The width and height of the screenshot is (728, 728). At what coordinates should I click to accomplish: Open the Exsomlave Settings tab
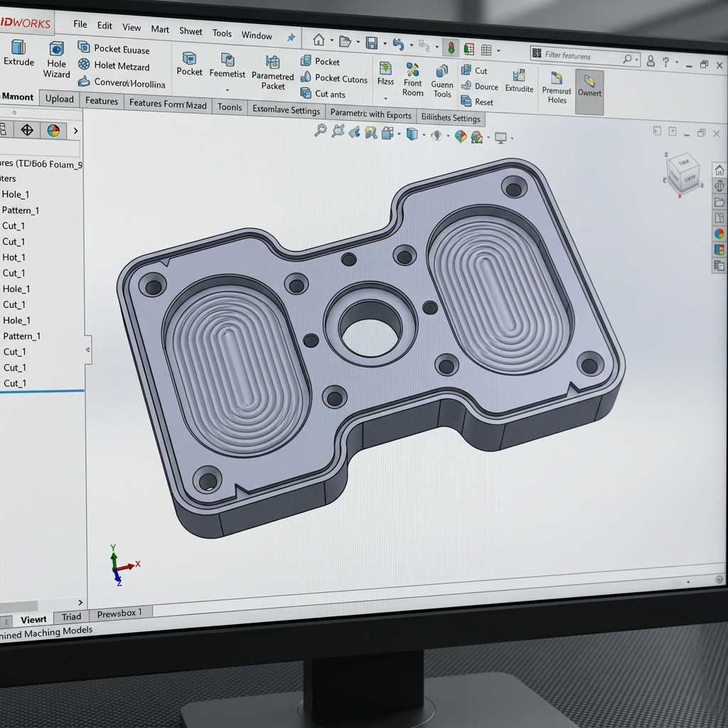[x=286, y=109]
